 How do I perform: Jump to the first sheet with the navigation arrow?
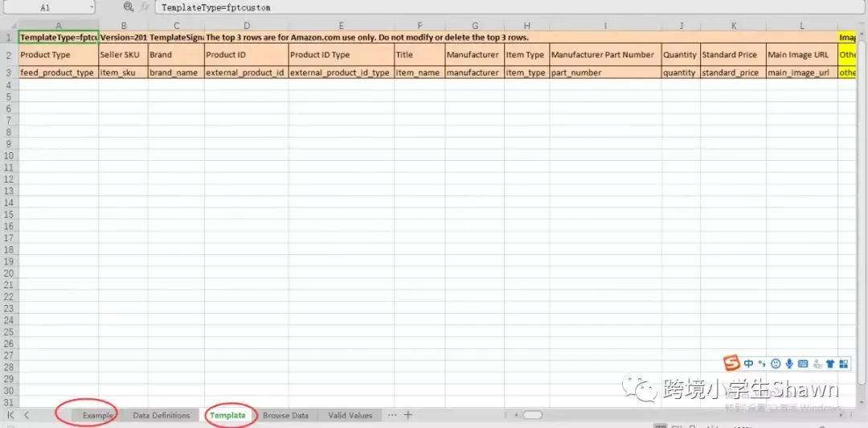[x=11, y=414]
